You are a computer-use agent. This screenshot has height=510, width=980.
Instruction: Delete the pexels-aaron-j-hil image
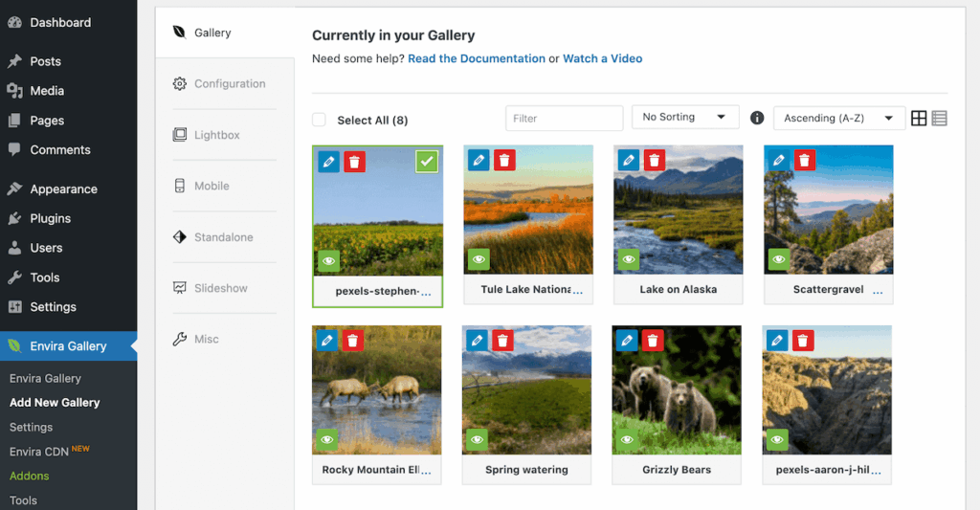803,341
